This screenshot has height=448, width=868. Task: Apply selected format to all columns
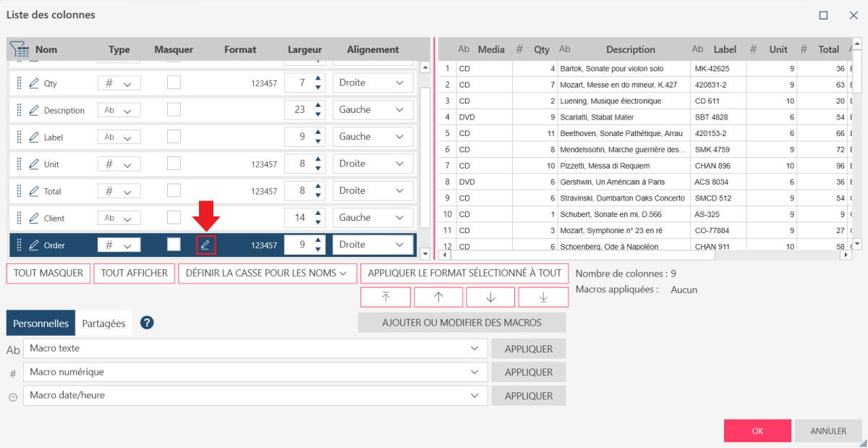click(x=464, y=273)
